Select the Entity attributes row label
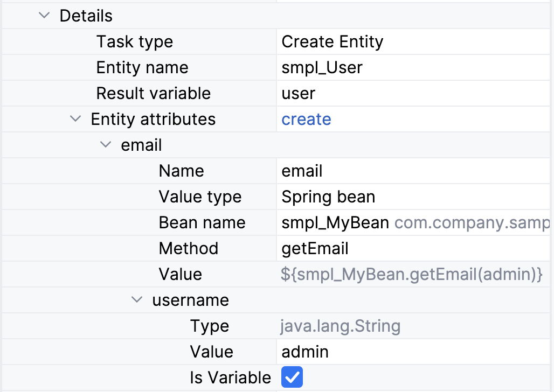Screen dimensions: 554x392 click(x=153, y=120)
